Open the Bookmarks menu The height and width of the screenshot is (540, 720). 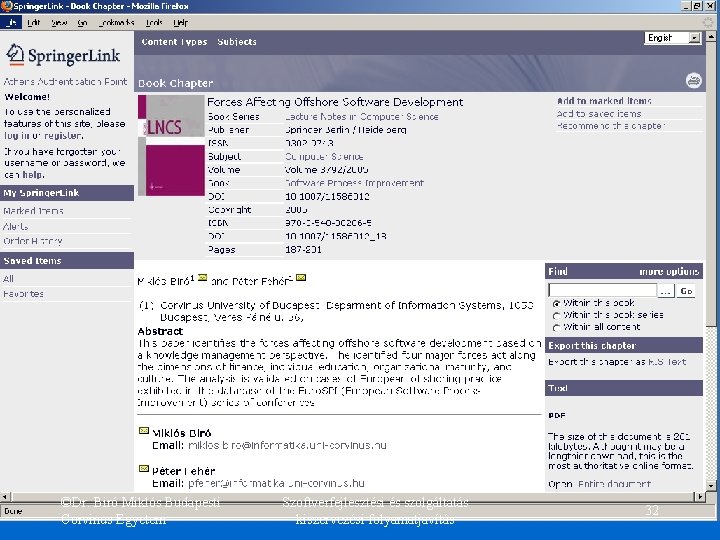coord(117,22)
